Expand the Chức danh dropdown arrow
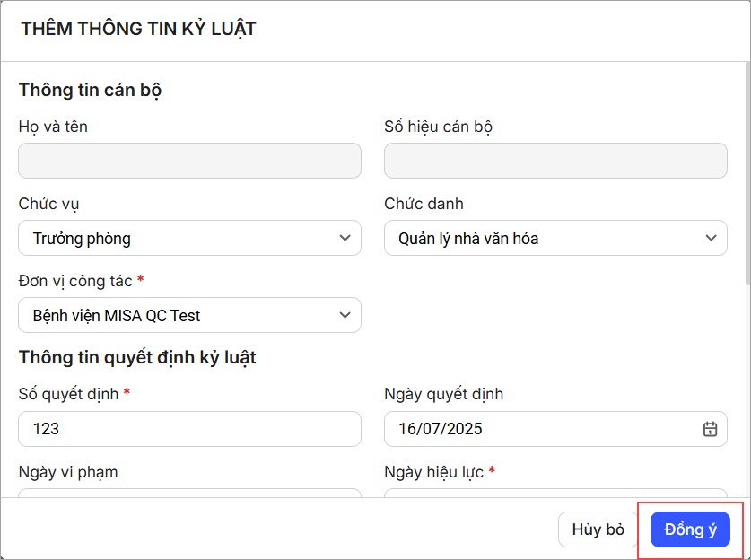Image resolution: width=751 pixels, height=560 pixels. [711, 238]
